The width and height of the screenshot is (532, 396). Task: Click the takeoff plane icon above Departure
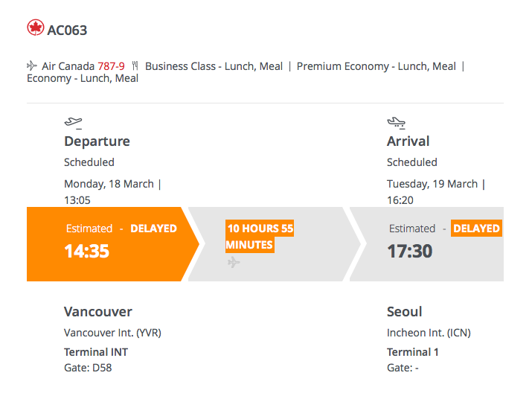73,123
